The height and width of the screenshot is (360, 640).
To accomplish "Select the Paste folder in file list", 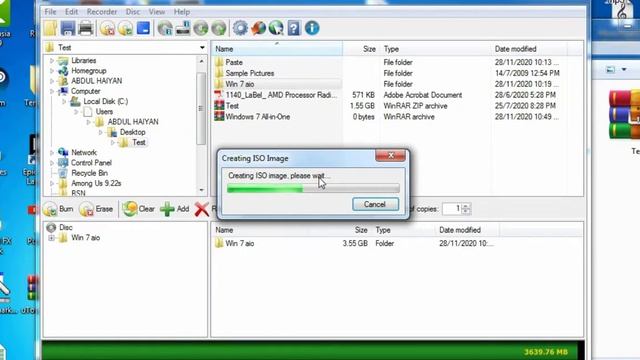I will click(x=234, y=62).
